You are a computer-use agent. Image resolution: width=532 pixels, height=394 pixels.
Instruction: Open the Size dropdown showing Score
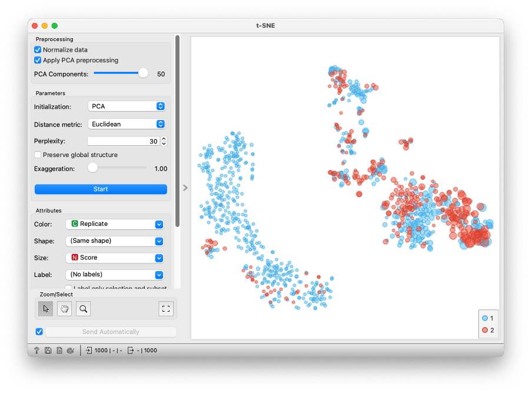point(115,258)
